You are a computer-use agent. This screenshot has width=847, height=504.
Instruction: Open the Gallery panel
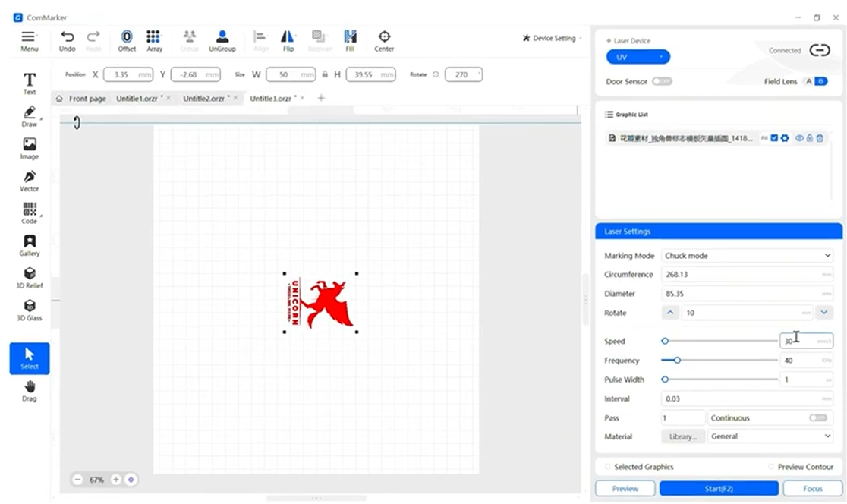click(x=30, y=244)
